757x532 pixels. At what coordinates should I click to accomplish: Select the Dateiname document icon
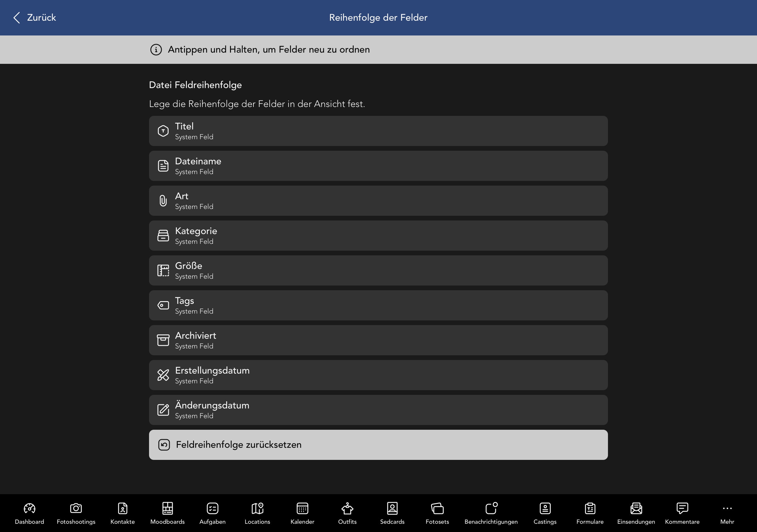click(163, 166)
